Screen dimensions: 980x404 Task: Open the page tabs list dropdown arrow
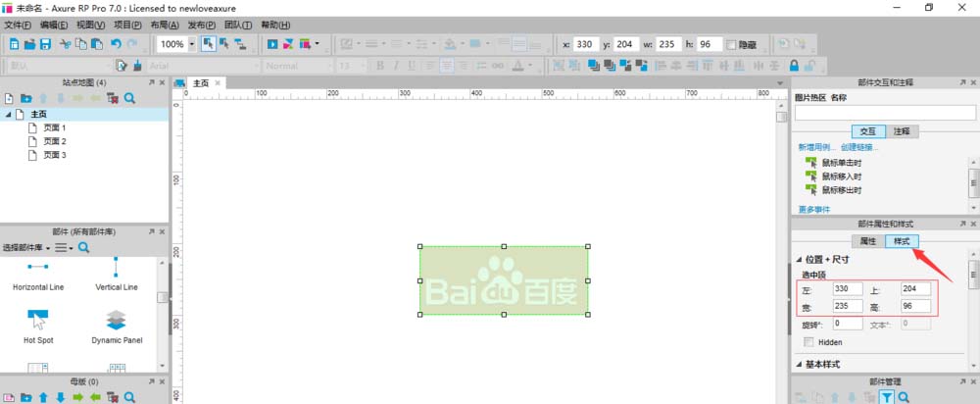(780, 83)
